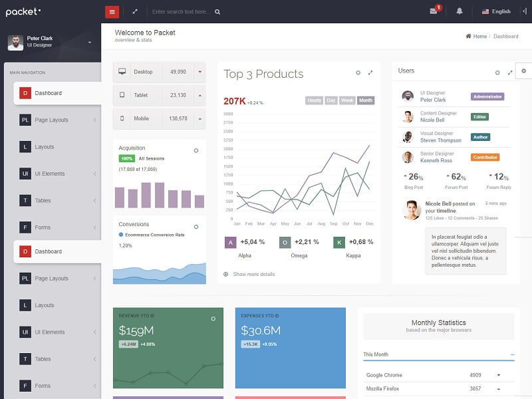Viewport: 532px width, 399px height.
Task: Refresh the Revenue YTD card
Action: pyautogui.click(x=213, y=319)
